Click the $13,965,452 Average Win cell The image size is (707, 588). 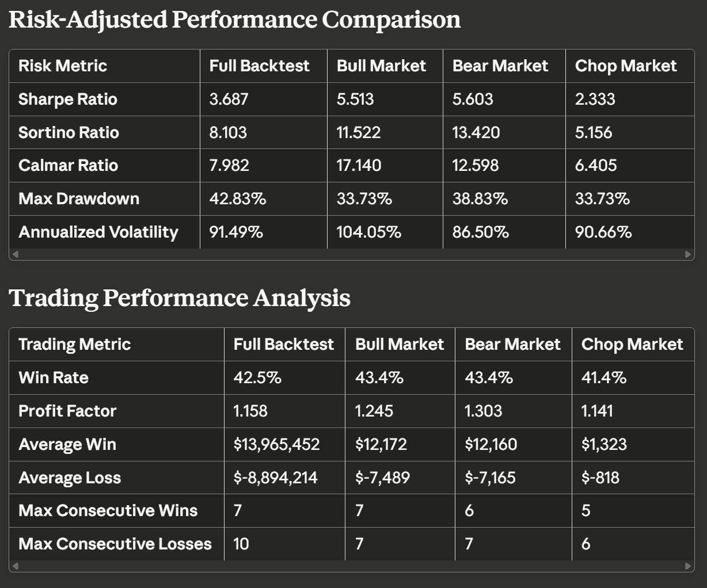click(x=276, y=444)
